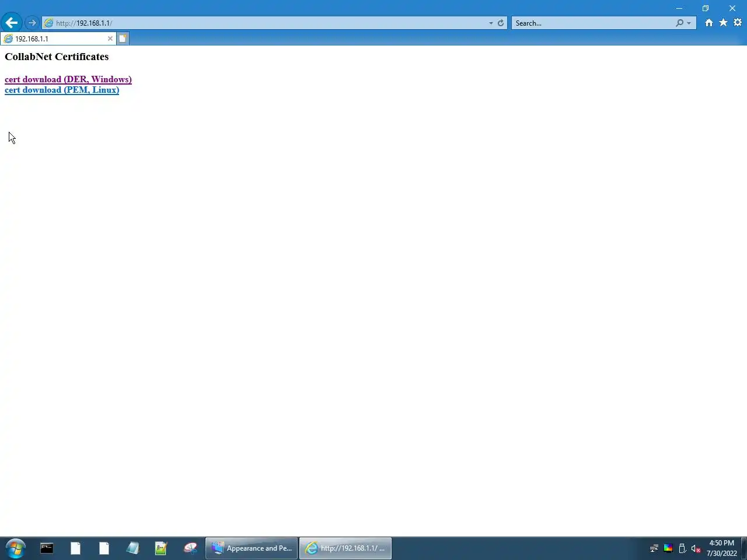Click the Show Desktop strip on the taskbar
Image resolution: width=747 pixels, height=560 pixels.
click(744, 548)
